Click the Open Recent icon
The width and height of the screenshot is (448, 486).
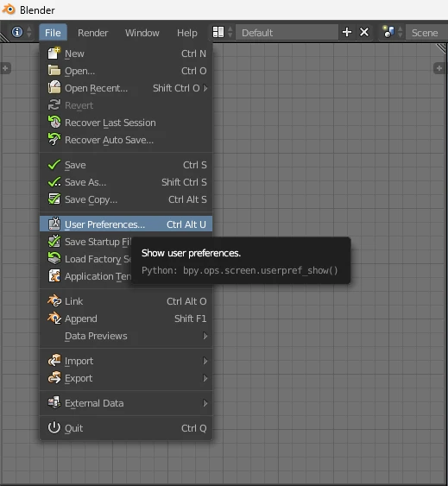(54, 88)
